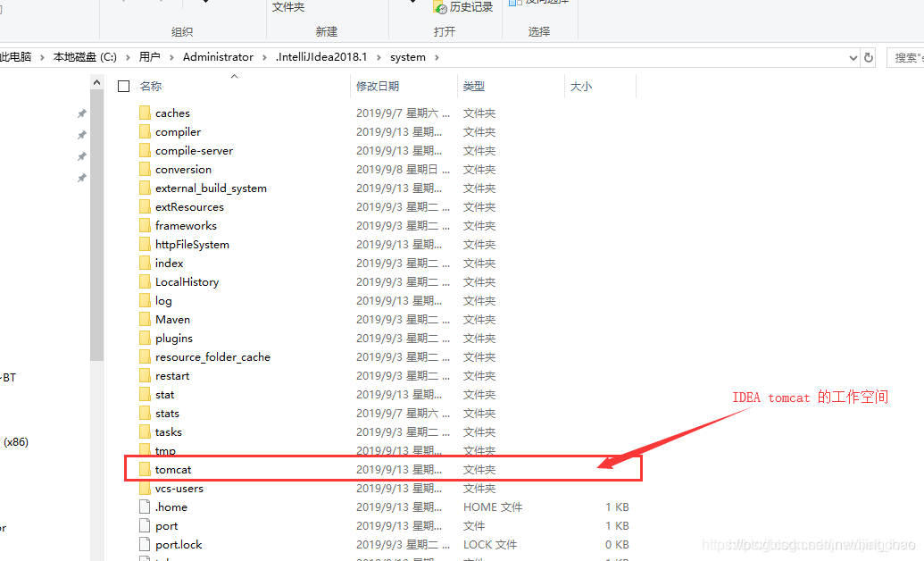Select the port.lock file name
The image size is (924, 561).
coord(179,545)
